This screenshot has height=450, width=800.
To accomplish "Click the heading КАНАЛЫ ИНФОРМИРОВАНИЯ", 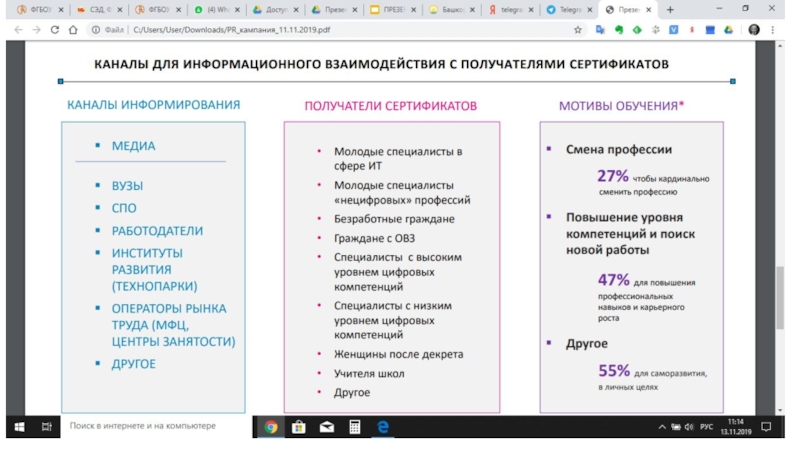I will [154, 105].
